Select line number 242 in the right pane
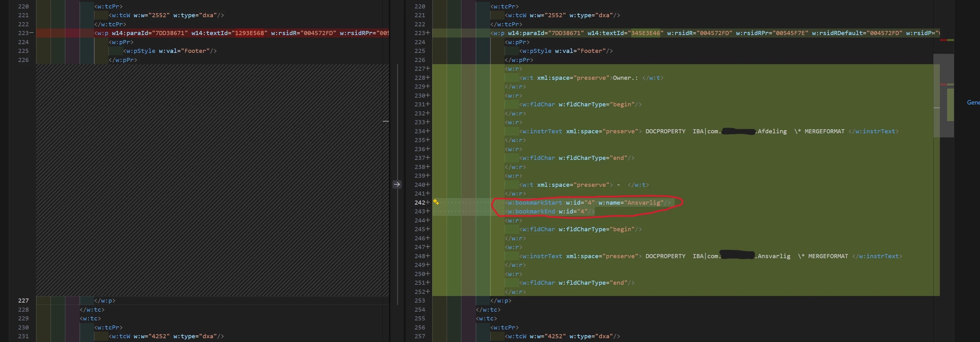This screenshot has height=342, width=980. tap(420, 202)
